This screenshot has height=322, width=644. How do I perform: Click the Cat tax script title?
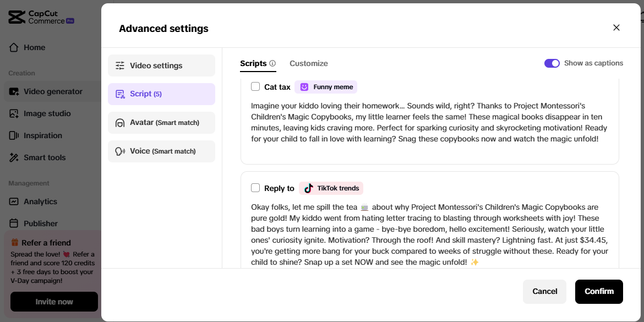(x=277, y=87)
